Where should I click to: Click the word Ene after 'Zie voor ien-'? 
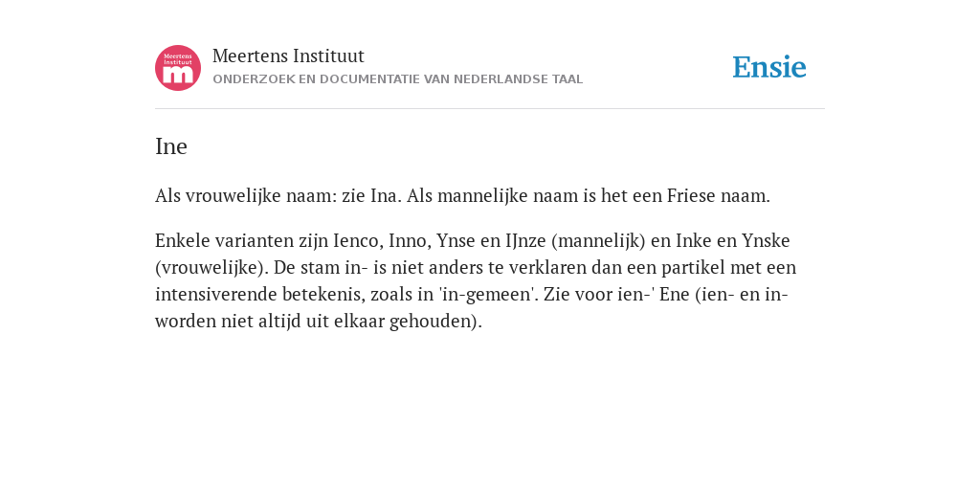(675, 295)
